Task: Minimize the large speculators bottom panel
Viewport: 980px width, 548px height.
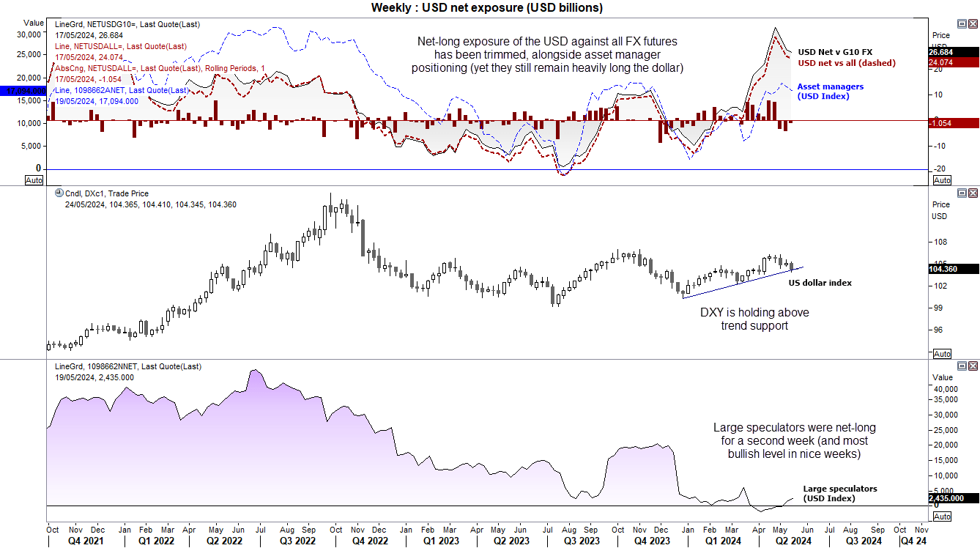Action: coord(962,365)
